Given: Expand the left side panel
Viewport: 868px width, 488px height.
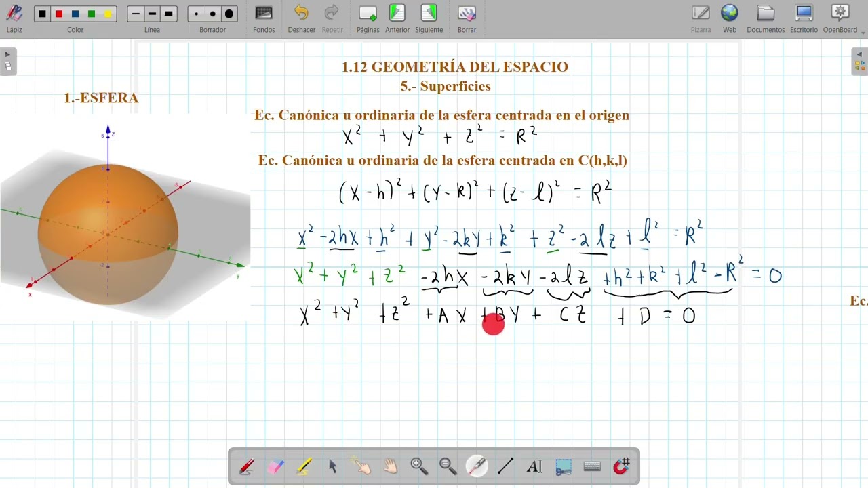Looking at the screenshot, I should coord(8,61).
